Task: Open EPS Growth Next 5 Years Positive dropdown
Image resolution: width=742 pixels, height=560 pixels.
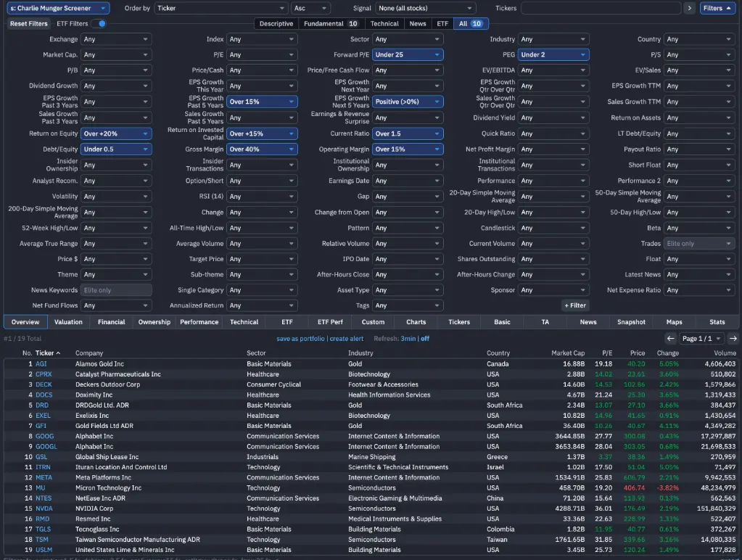Action: pyautogui.click(x=408, y=102)
